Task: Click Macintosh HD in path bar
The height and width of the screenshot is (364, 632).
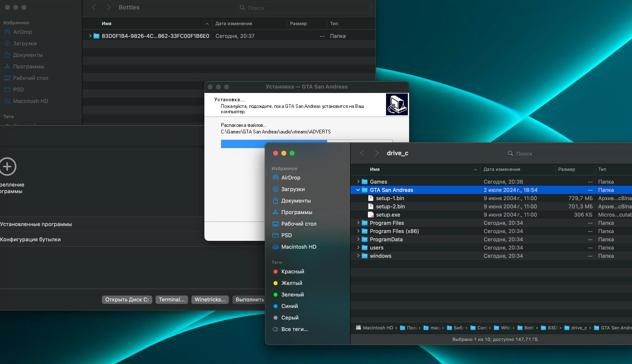Action: (375, 328)
